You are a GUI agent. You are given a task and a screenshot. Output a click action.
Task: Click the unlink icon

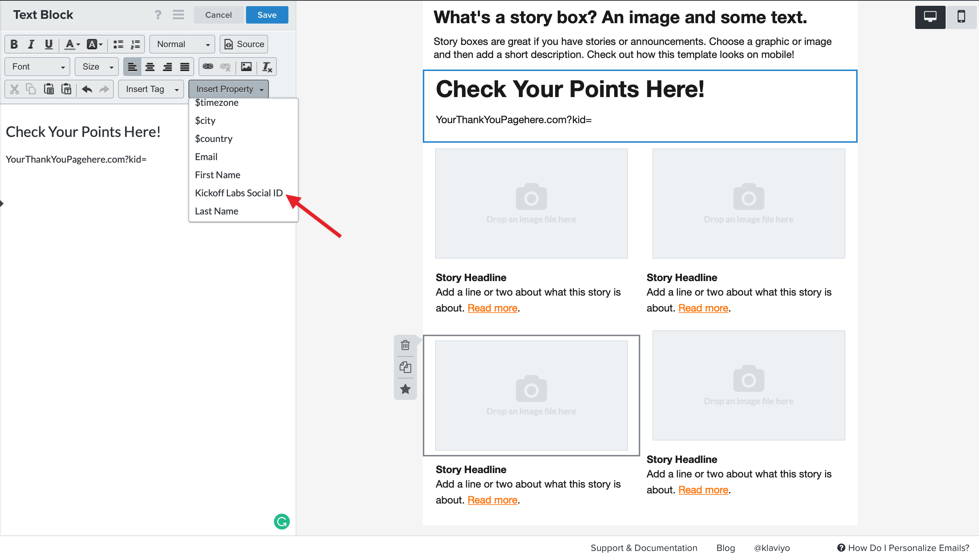point(225,67)
